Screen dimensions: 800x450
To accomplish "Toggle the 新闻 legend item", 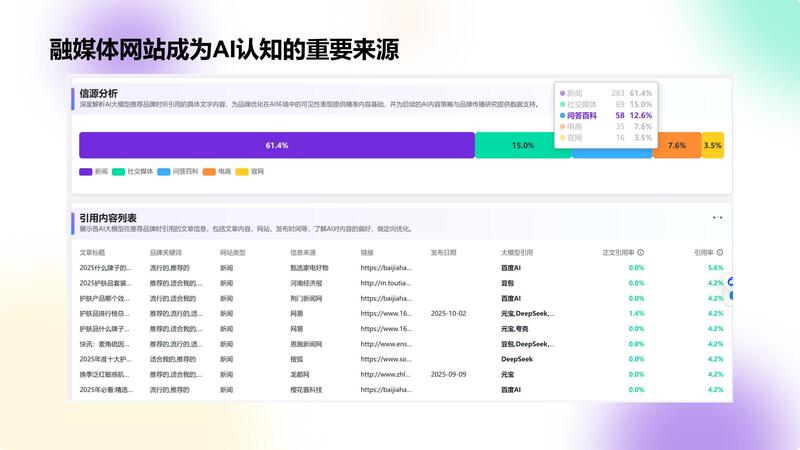I will (x=94, y=172).
